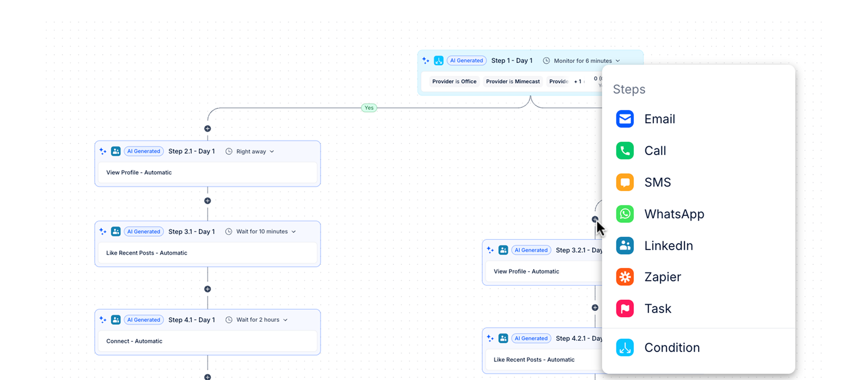This screenshot has height=380, width=868.
Task: Open Like Recent Posts - Automatic in Step 3.1
Action: click(x=208, y=253)
